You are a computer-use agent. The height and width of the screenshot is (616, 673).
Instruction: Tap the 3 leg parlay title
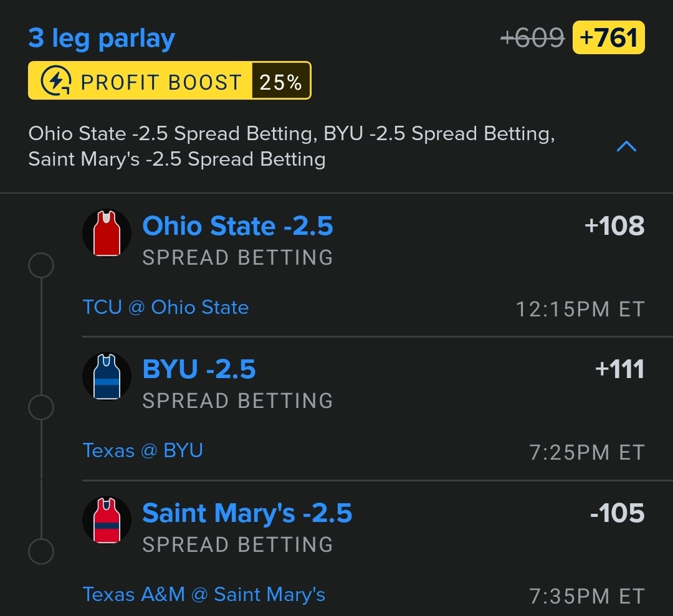(102, 38)
